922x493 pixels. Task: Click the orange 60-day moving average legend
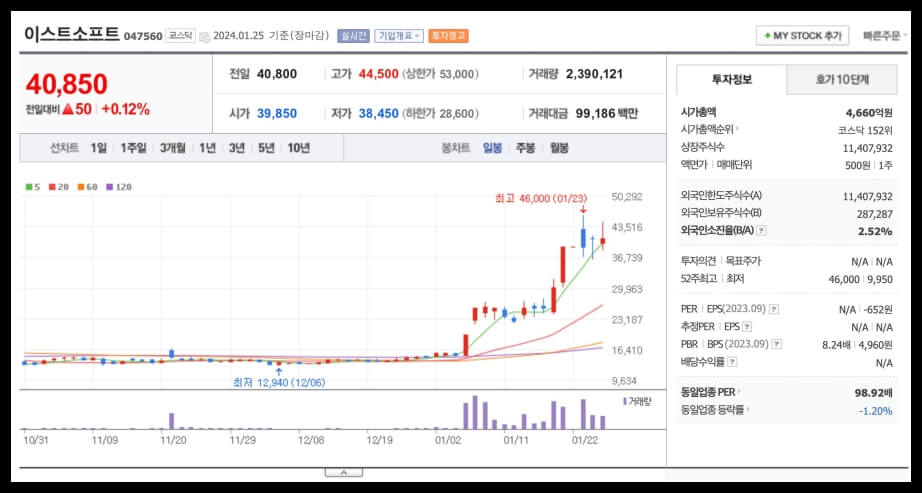tap(87, 187)
